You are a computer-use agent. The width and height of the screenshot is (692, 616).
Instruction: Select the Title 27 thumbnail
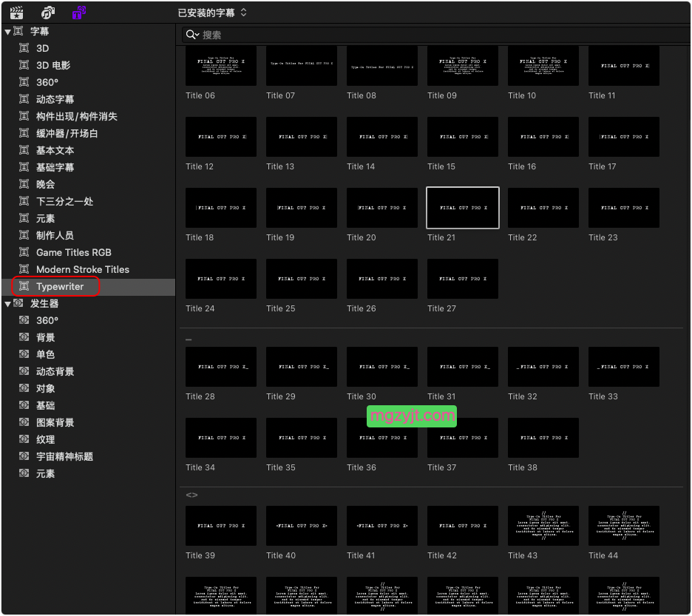pos(463,279)
